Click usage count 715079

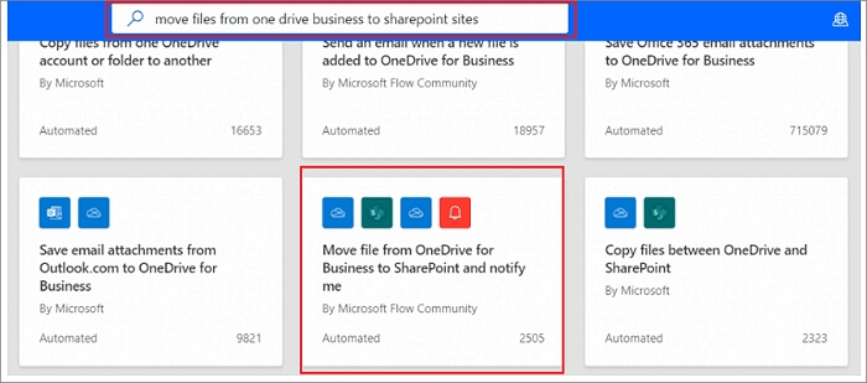pyautogui.click(x=809, y=131)
